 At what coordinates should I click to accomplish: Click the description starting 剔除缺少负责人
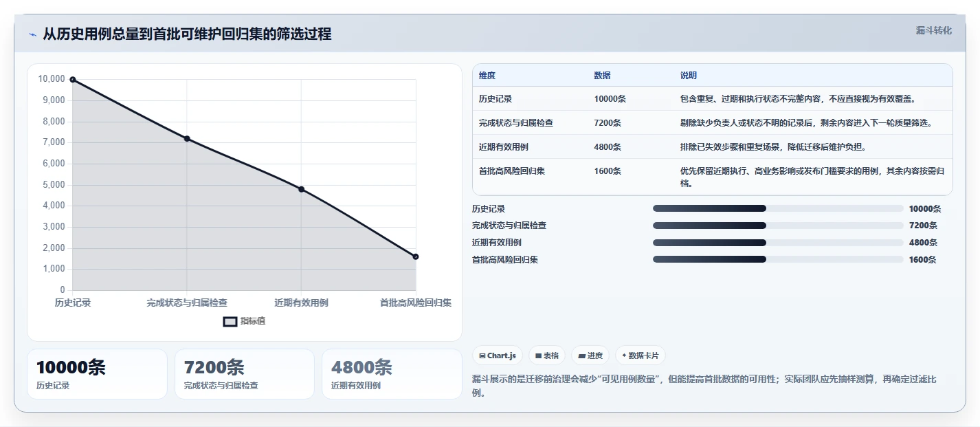(x=806, y=123)
